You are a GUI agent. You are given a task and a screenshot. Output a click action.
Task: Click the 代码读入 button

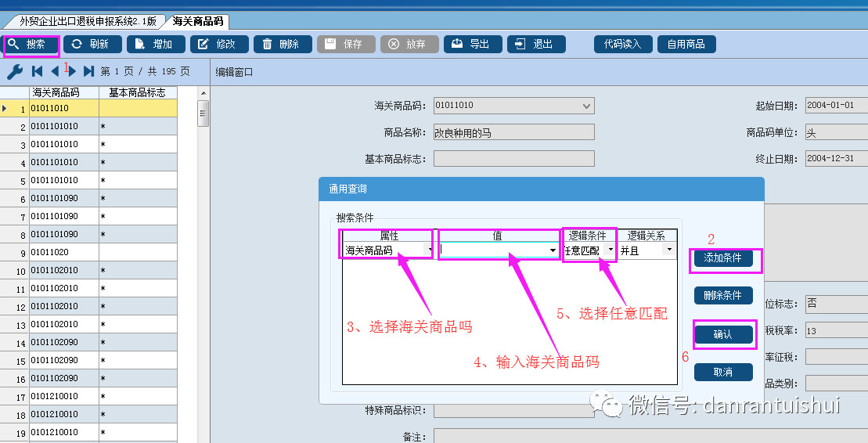click(x=623, y=45)
